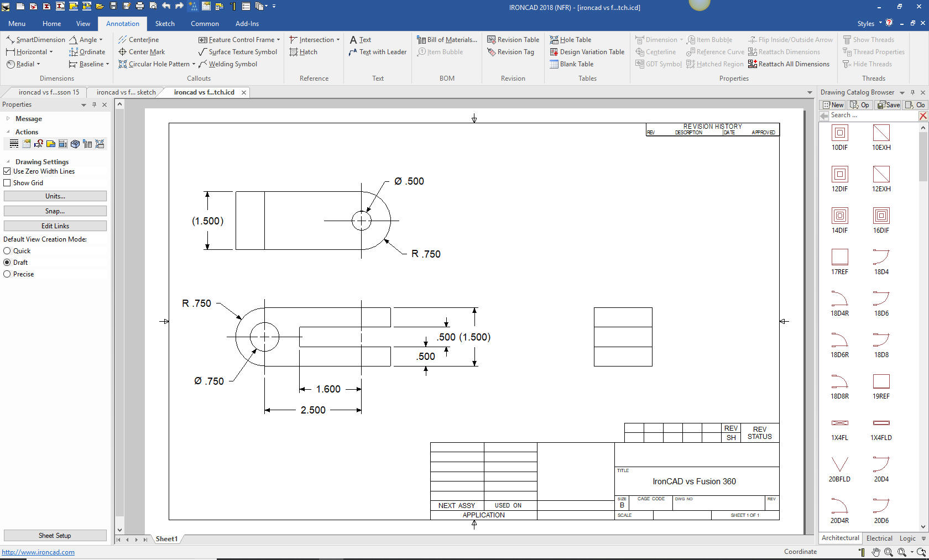Expand the Intersection dropdown
This screenshot has width=929, height=560.
[x=338, y=40]
